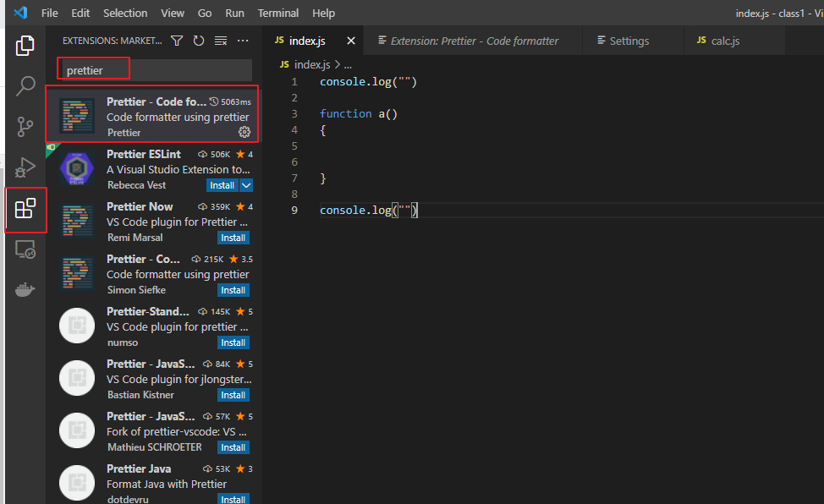This screenshot has height=504, width=824.
Task: Click the Prettier Java extension placeholder icon
Action: (77, 483)
